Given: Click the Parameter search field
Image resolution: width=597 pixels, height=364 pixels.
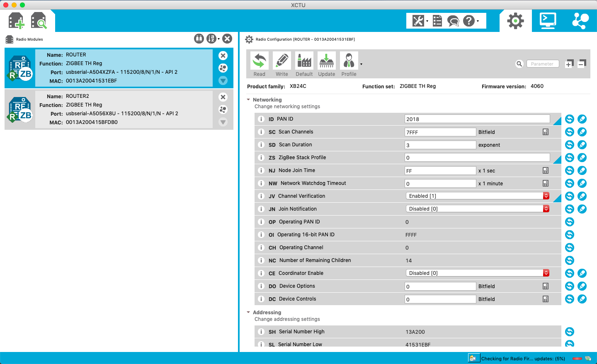Looking at the screenshot, I should click(542, 64).
